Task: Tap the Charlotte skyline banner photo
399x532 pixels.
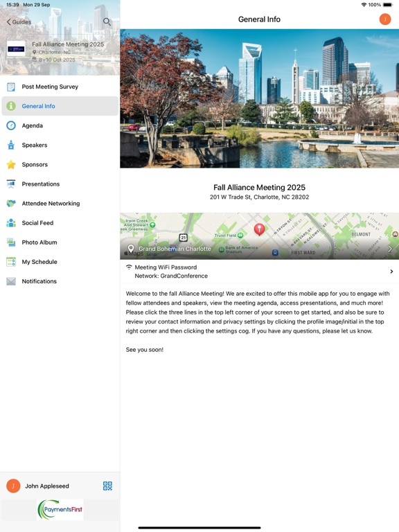Action: click(260, 98)
